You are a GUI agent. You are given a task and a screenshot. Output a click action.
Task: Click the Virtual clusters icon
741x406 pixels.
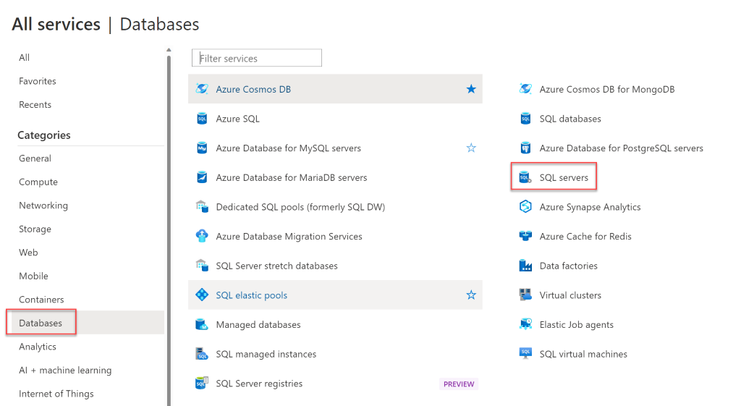point(525,295)
